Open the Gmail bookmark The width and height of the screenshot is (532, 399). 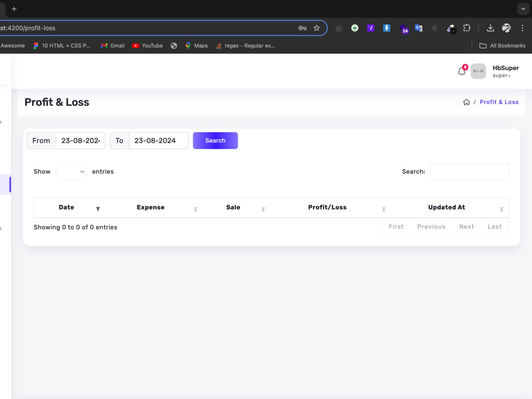click(113, 45)
